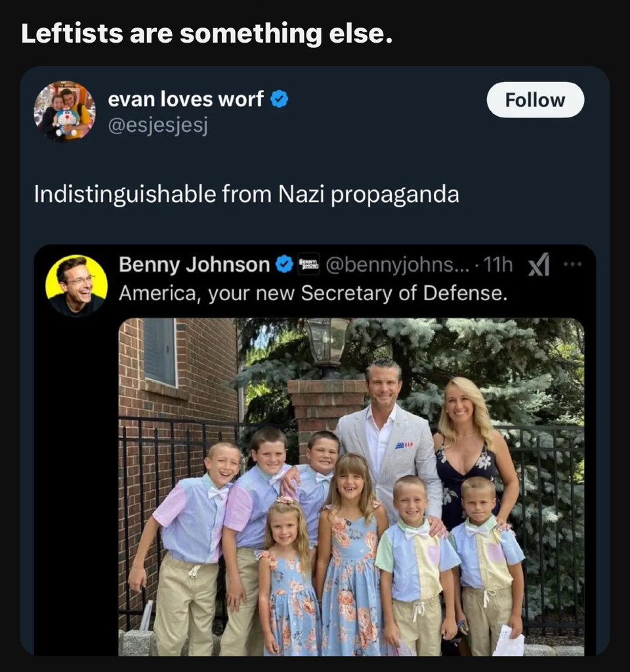Click the Benny Johnson display name

point(194,264)
